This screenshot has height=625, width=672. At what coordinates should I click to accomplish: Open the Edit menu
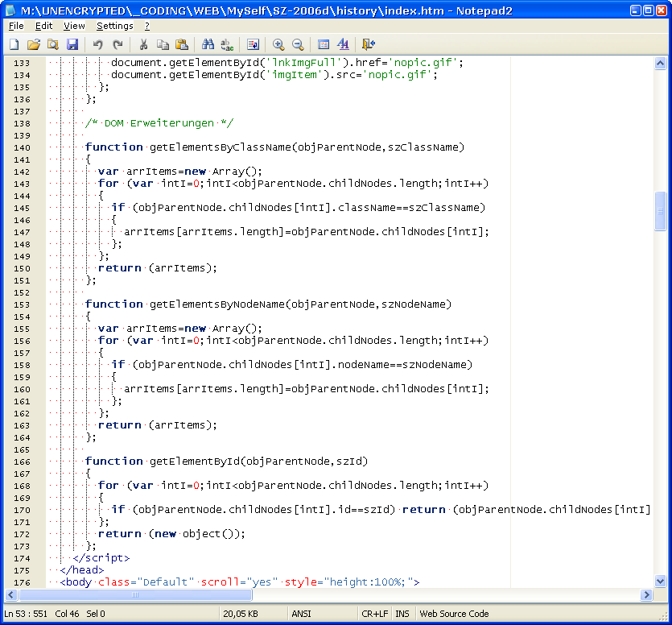[43, 26]
